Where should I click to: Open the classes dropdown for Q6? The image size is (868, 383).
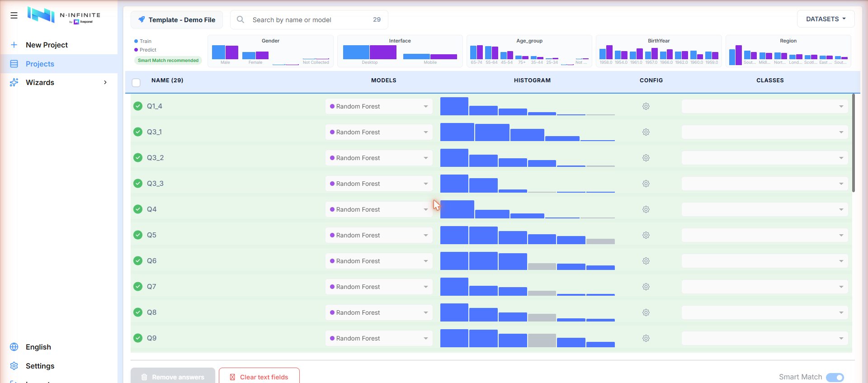point(764,261)
